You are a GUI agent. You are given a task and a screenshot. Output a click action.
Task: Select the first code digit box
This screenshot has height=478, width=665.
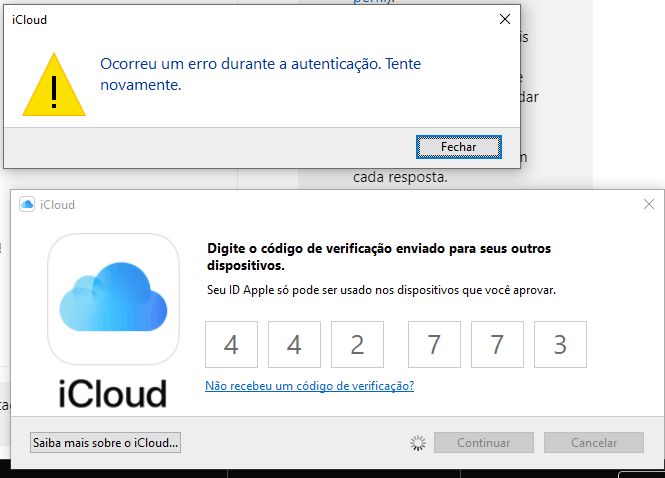coord(231,344)
